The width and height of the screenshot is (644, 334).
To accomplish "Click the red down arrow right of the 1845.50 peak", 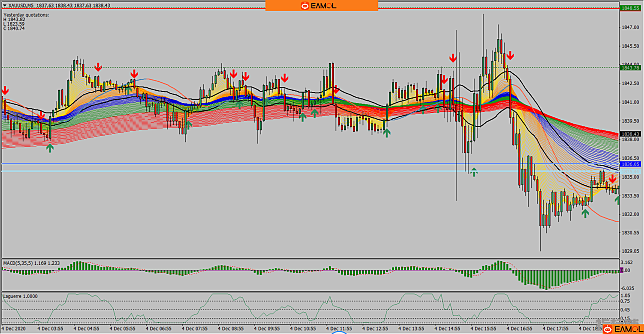I will [x=510, y=56].
